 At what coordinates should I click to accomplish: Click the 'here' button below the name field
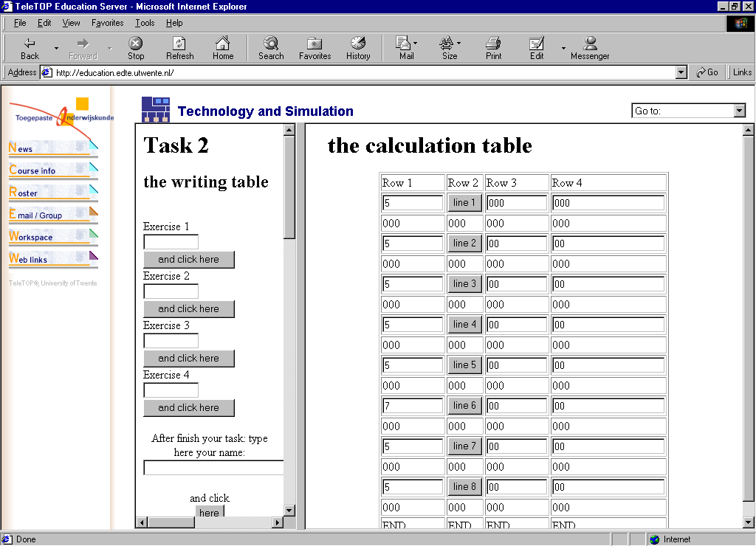point(209,512)
